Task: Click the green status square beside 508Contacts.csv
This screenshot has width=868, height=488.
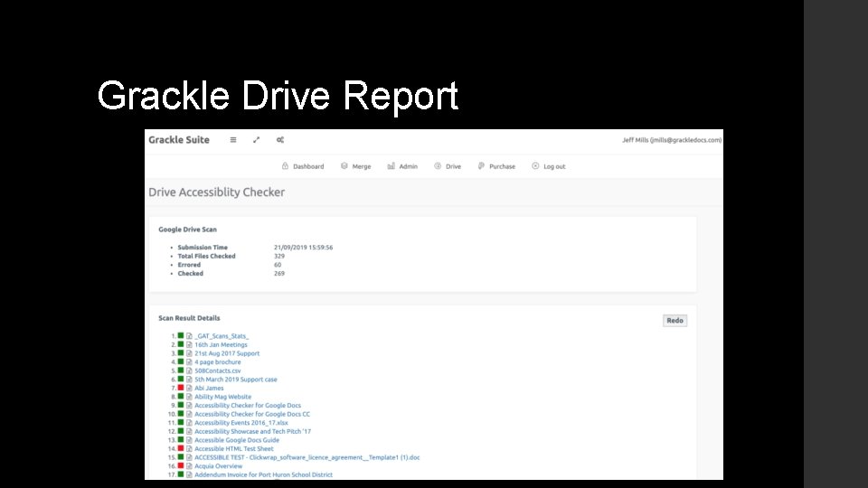Action: coord(181,371)
